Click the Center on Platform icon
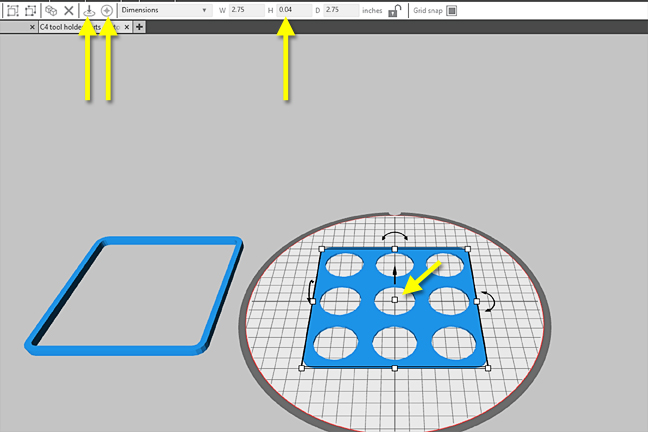This screenshot has height=432, width=648. 108,10
